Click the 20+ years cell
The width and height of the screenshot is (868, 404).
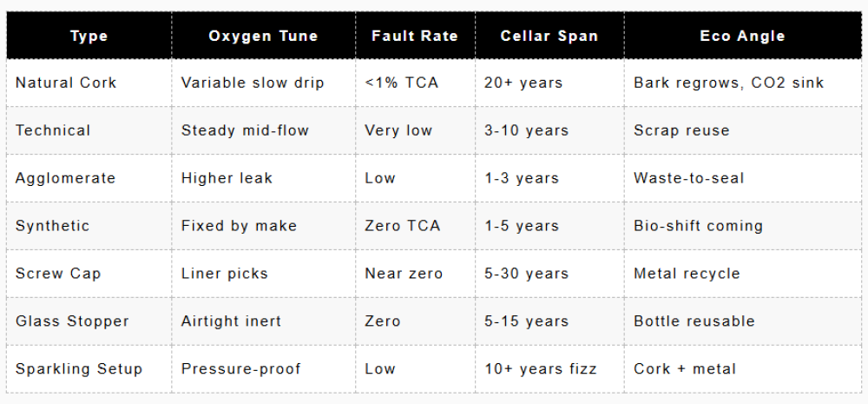click(523, 83)
